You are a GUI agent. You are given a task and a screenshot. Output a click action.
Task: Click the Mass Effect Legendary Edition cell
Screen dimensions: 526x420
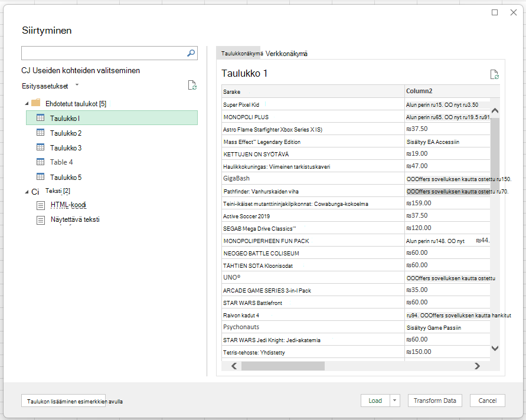313,142
